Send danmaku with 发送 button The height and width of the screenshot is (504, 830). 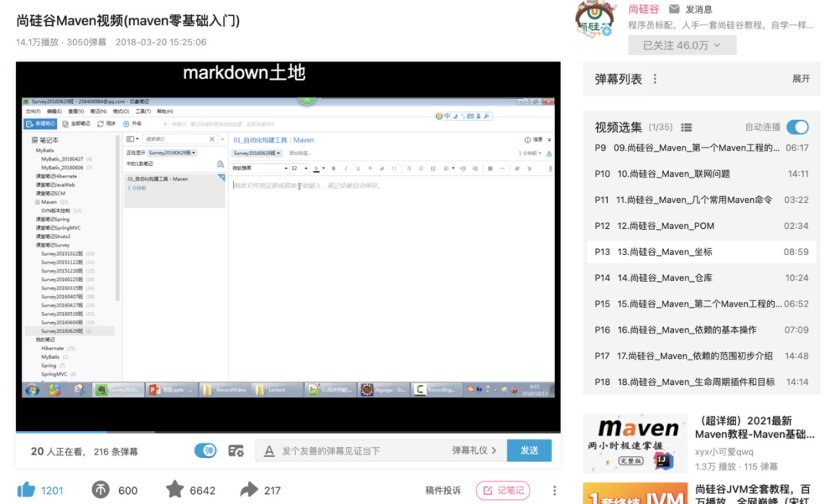[x=530, y=450]
